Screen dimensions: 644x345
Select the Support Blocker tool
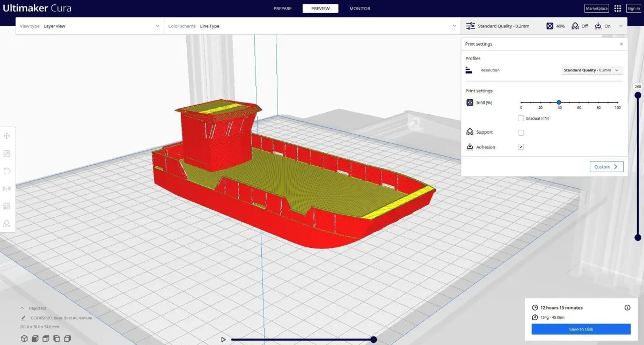pyautogui.click(x=7, y=223)
